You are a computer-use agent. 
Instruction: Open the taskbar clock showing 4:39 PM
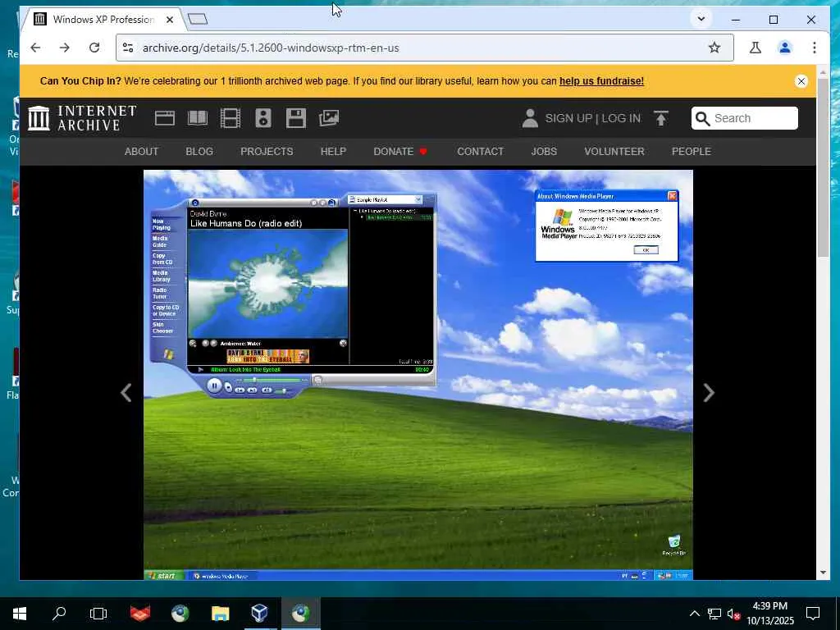pyautogui.click(x=769, y=614)
